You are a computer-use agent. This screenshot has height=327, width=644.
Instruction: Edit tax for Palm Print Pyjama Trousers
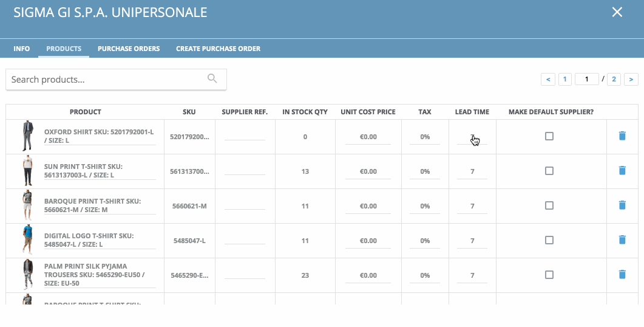(425, 275)
